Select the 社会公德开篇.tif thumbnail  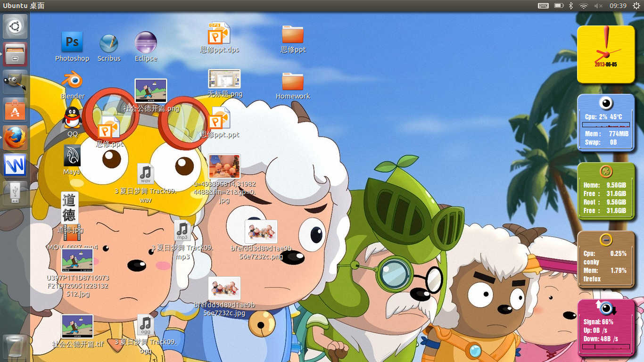[77, 326]
